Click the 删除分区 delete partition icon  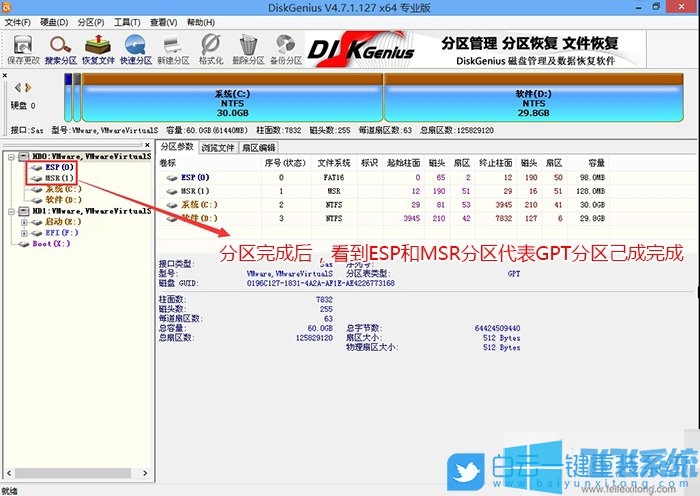click(248, 50)
